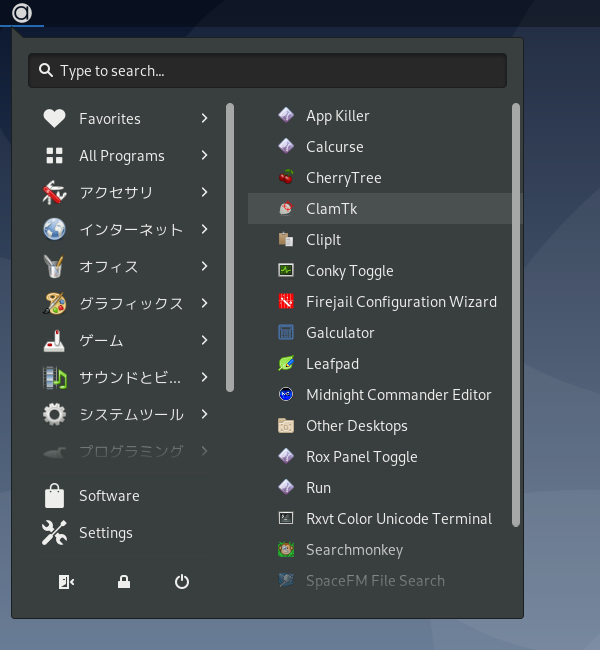Lock the screen with padlock icon

pyautogui.click(x=124, y=582)
